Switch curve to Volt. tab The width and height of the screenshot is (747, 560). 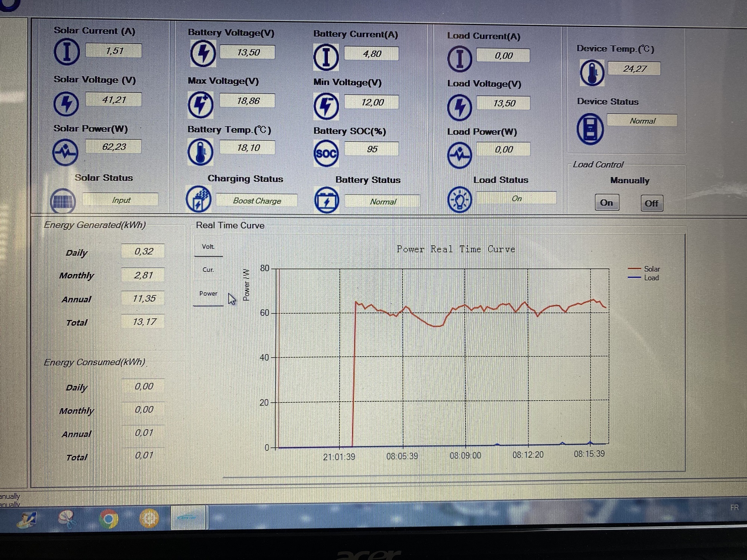coord(208,247)
